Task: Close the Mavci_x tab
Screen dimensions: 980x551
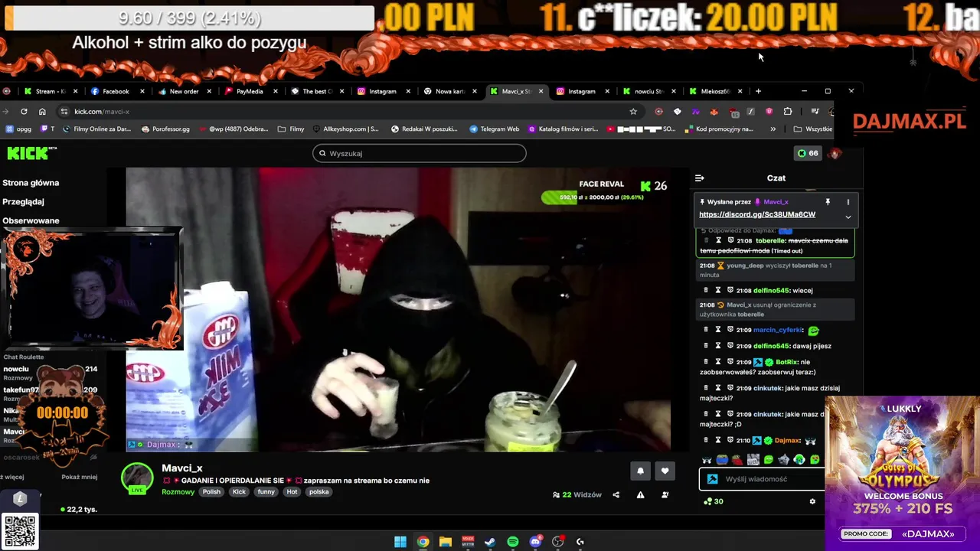Action: (x=541, y=91)
